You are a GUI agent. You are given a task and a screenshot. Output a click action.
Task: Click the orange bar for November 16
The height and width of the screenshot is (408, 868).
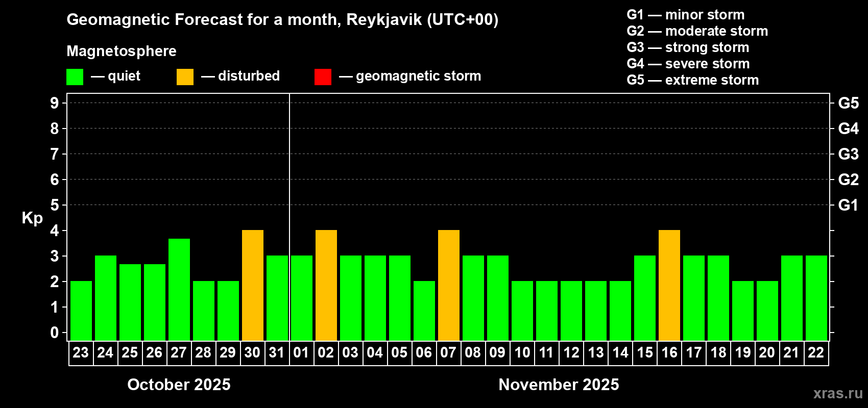point(669,285)
